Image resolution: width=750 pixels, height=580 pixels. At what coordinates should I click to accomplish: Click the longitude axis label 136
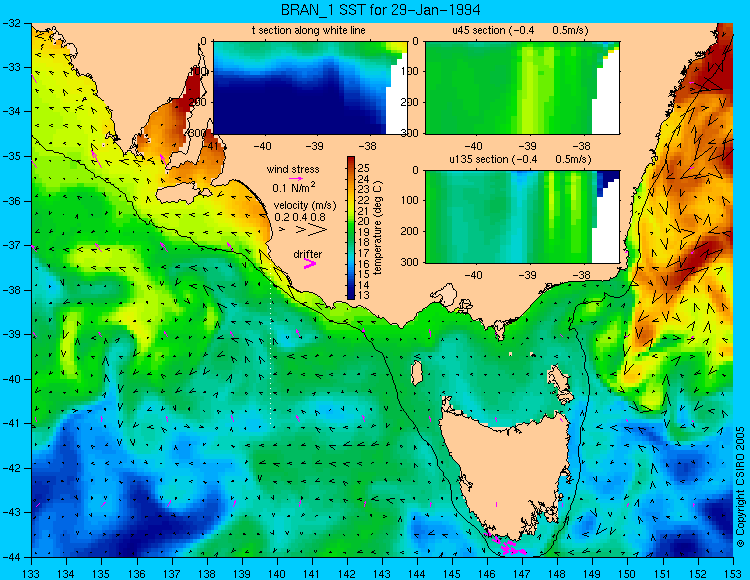tap(136, 574)
